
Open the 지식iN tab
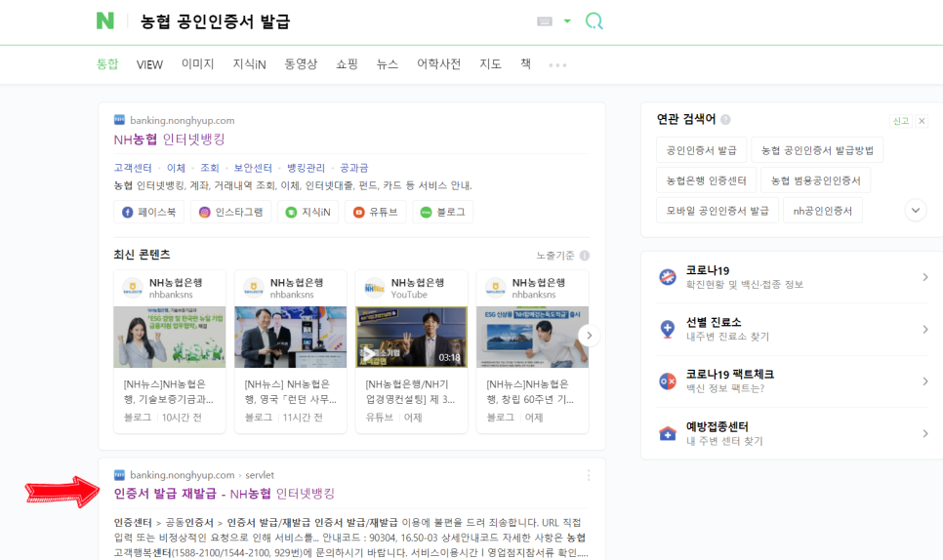250,63
